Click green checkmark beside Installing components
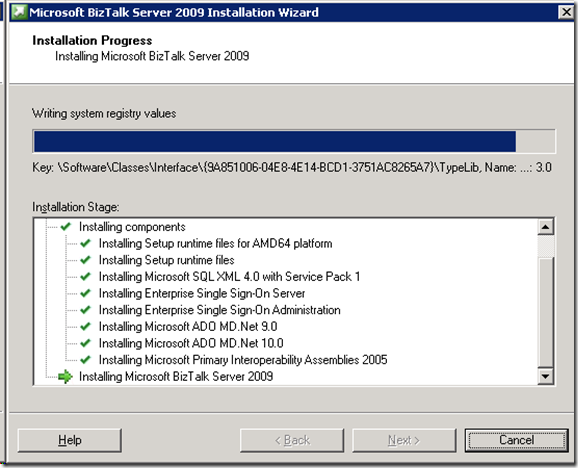578x468 pixels. pyautogui.click(x=66, y=226)
